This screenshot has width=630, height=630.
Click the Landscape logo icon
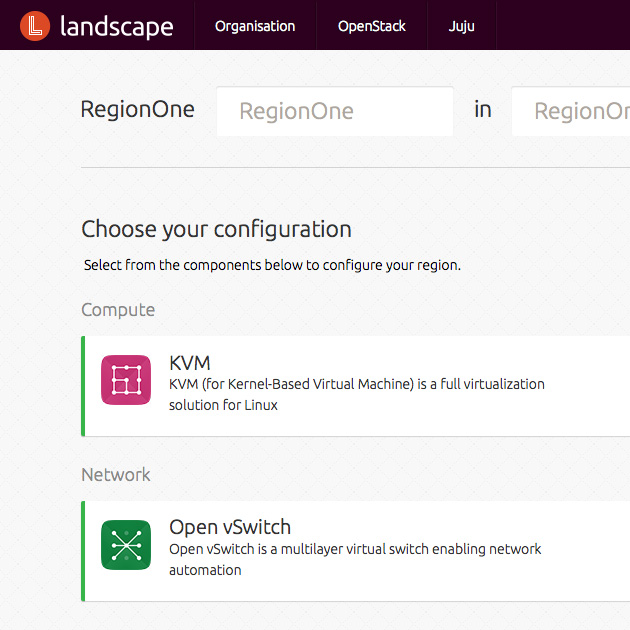35,26
